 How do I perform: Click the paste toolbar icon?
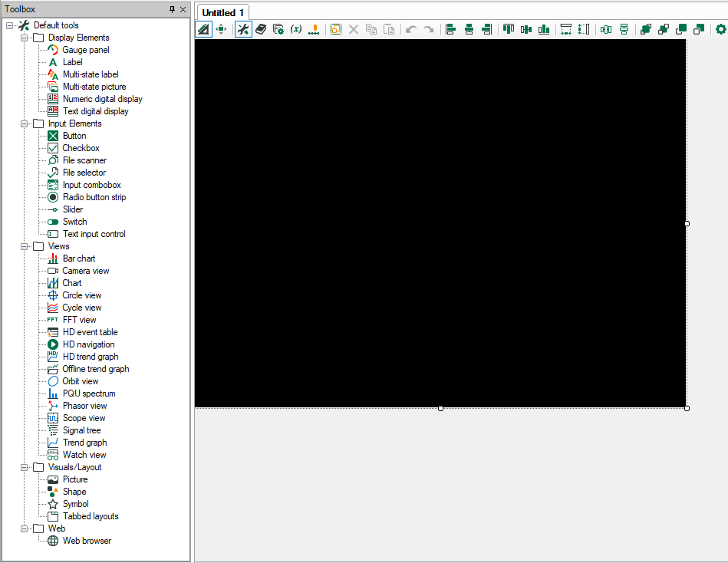[389, 29]
